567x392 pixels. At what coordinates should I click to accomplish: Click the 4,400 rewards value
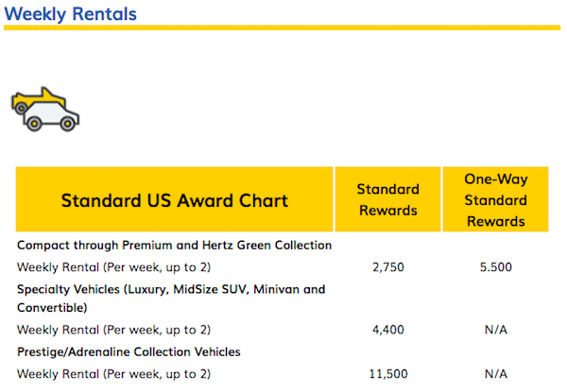coord(387,331)
